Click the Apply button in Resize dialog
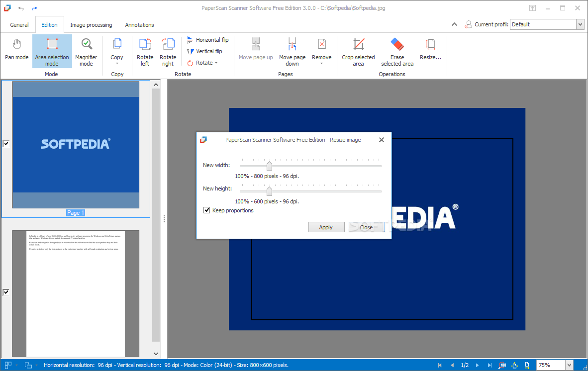This screenshot has height=371, width=588. [x=326, y=227]
